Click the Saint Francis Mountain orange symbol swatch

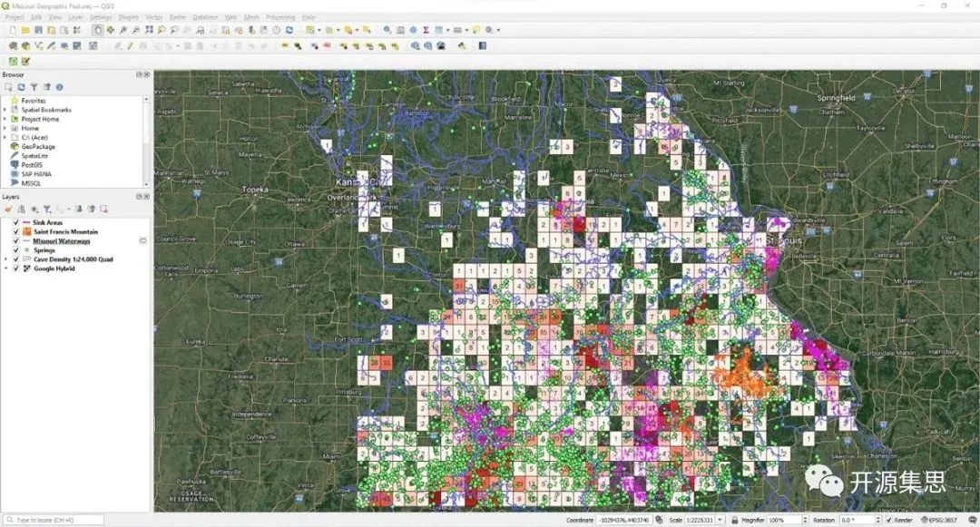point(27,231)
